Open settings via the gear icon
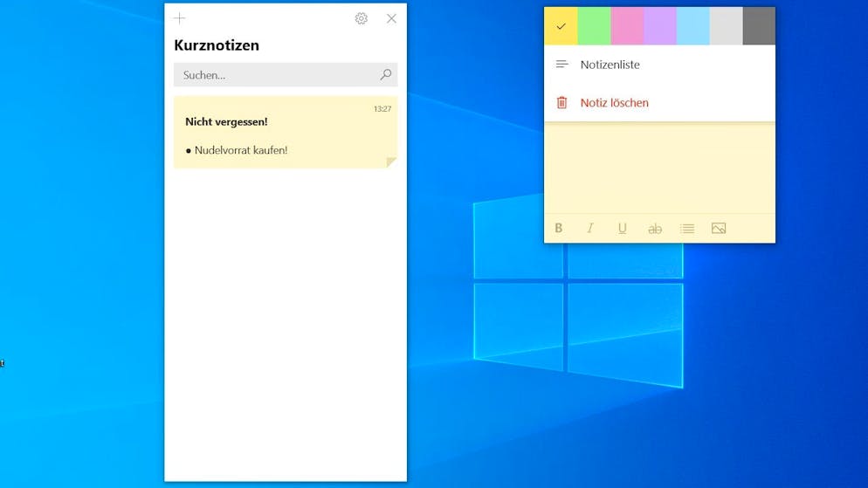This screenshot has height=488, width=868. point(362,18)
